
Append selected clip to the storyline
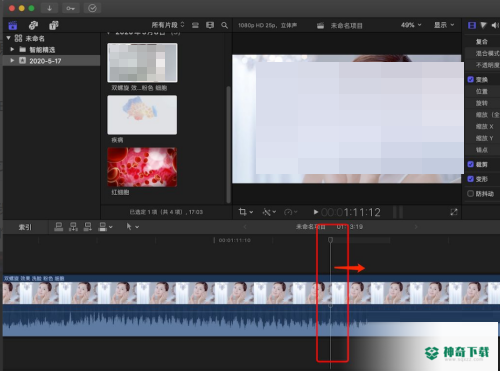(x=88, y=227)
